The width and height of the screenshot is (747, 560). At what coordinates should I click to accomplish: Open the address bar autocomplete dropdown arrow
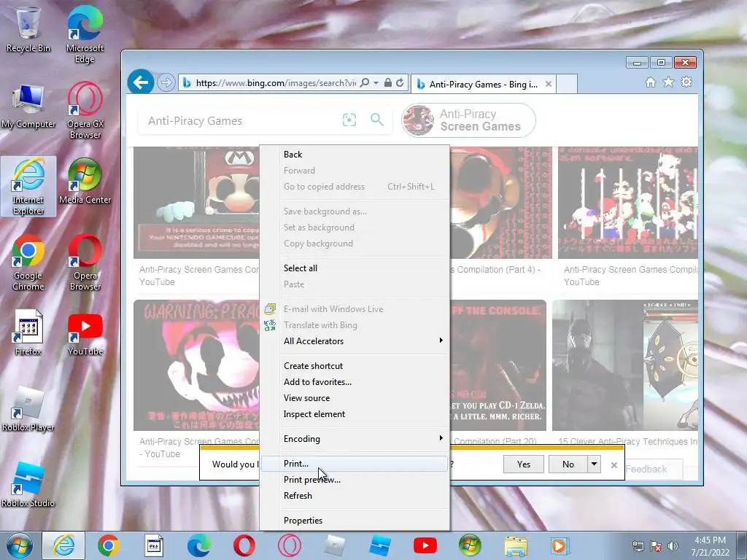click(x=376, y=83)
